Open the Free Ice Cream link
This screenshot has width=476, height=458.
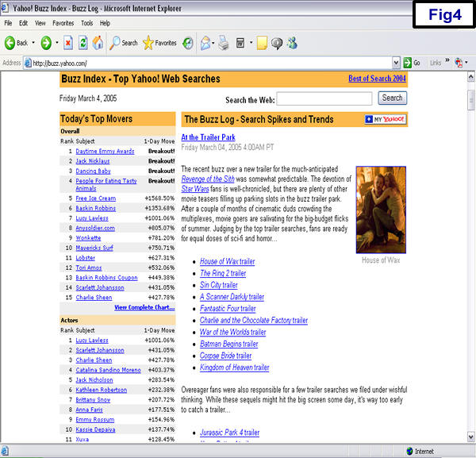[96, 198]
